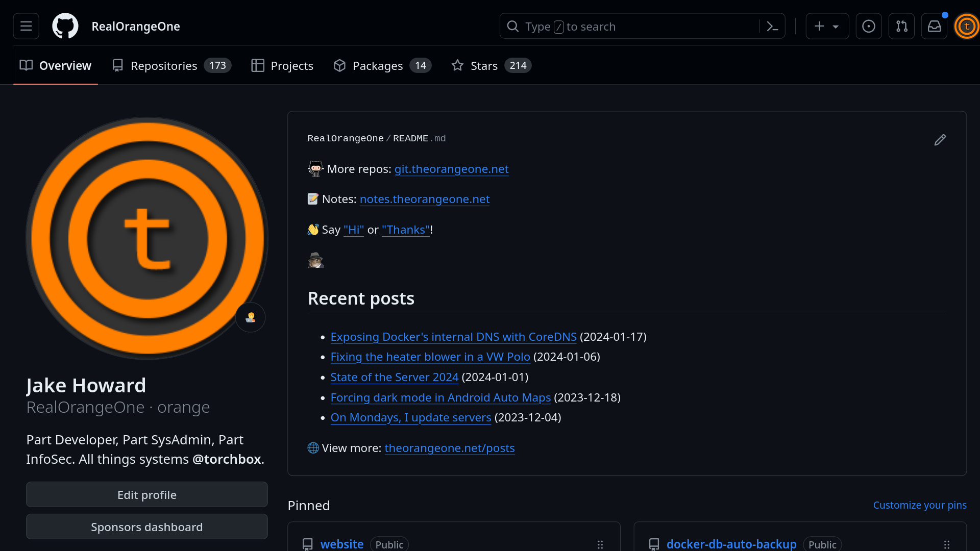Switch to the Projects tab
Image resolution: width=980 pixels, height=551 pixels.
coord(282,65)
